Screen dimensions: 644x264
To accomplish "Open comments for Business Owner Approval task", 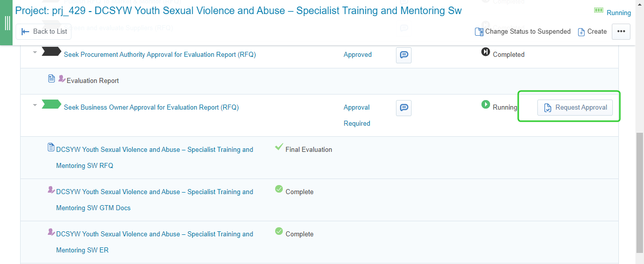I will click(x=404, y=108).
